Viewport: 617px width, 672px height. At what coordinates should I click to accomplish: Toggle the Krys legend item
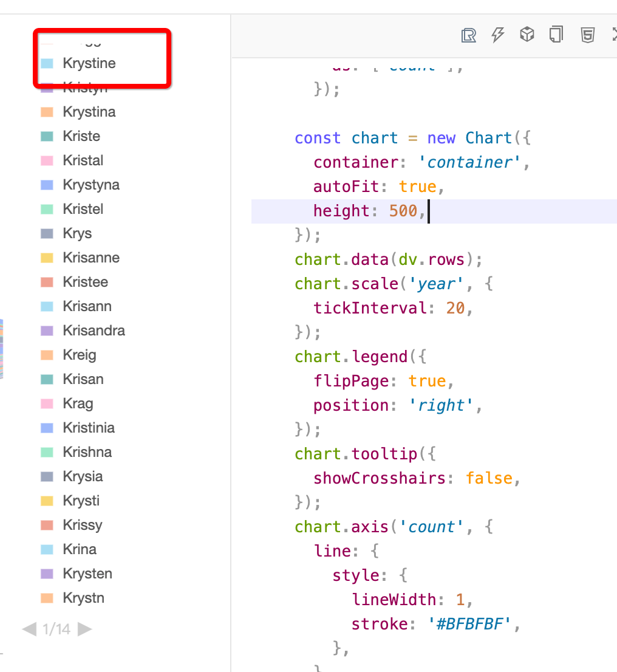(66, 233)
